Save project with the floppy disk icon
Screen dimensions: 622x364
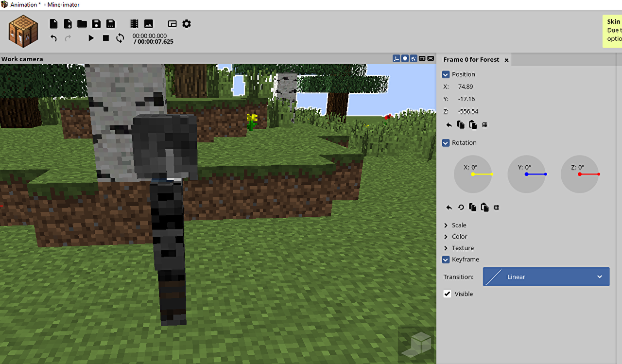click(96, 24)
